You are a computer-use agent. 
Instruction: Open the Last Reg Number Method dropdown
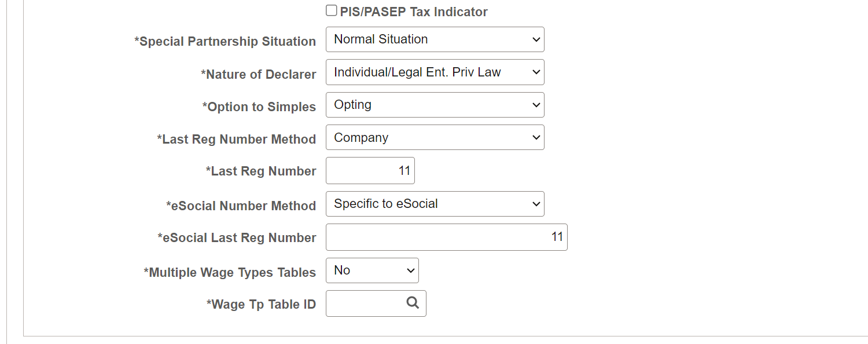point(435,138)
